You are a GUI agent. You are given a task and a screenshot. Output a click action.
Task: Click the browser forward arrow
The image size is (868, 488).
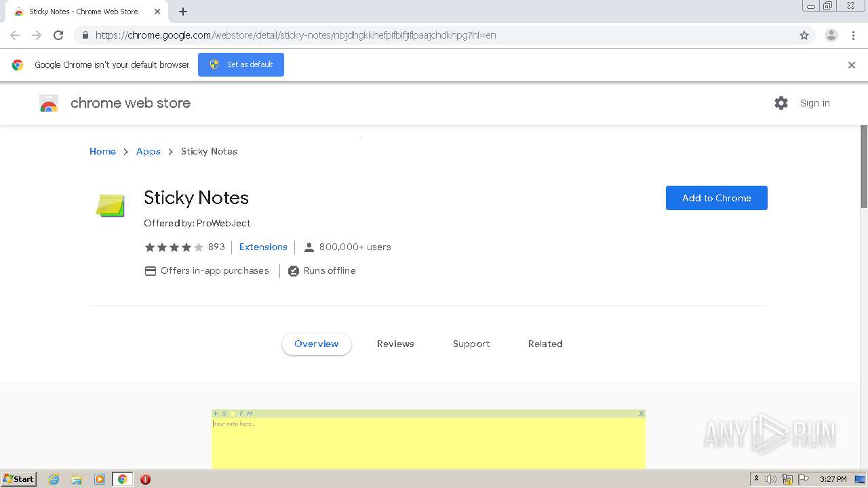37,35
